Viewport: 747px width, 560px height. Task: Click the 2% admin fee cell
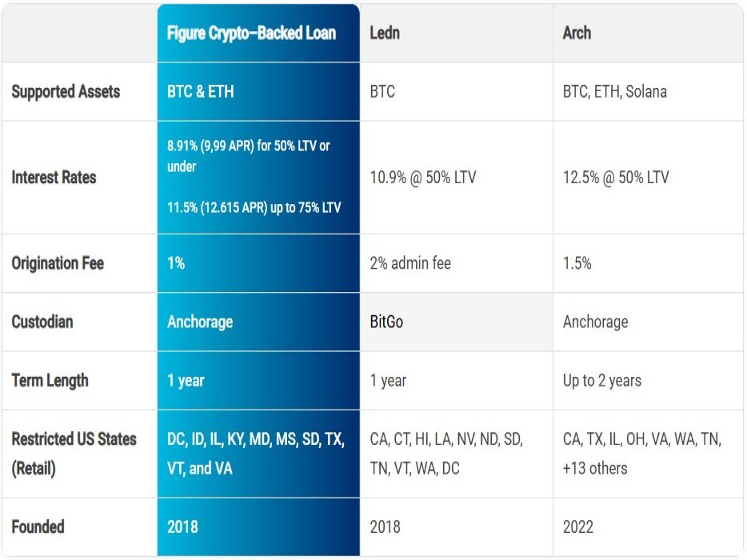pyautogui.click(x=410, y=263)
